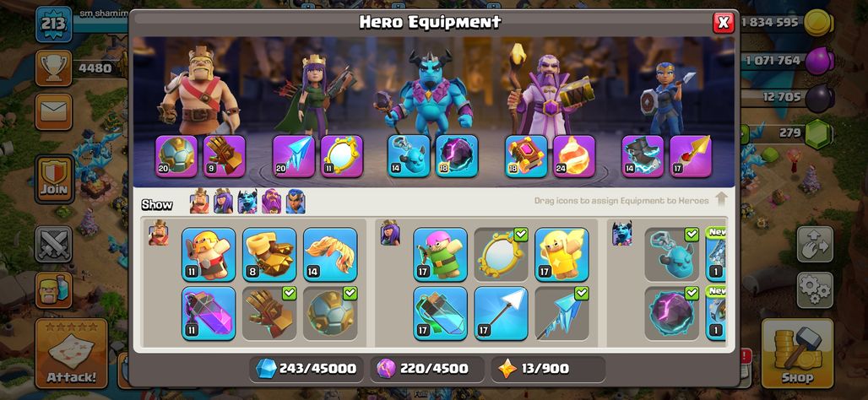Tap the shiny ore 243/45000 counter
The height and width of the screenshot is (400, 868).
click(x=307, y=369)
